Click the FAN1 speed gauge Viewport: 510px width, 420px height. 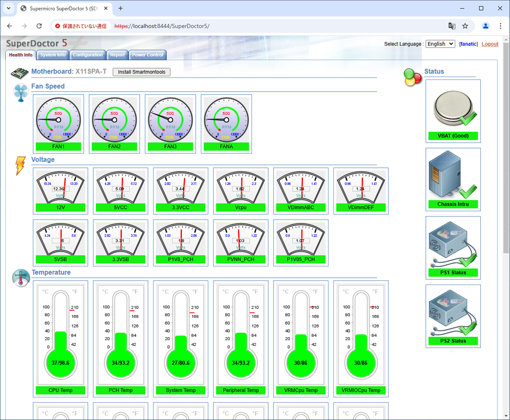(x=58, y=124)
